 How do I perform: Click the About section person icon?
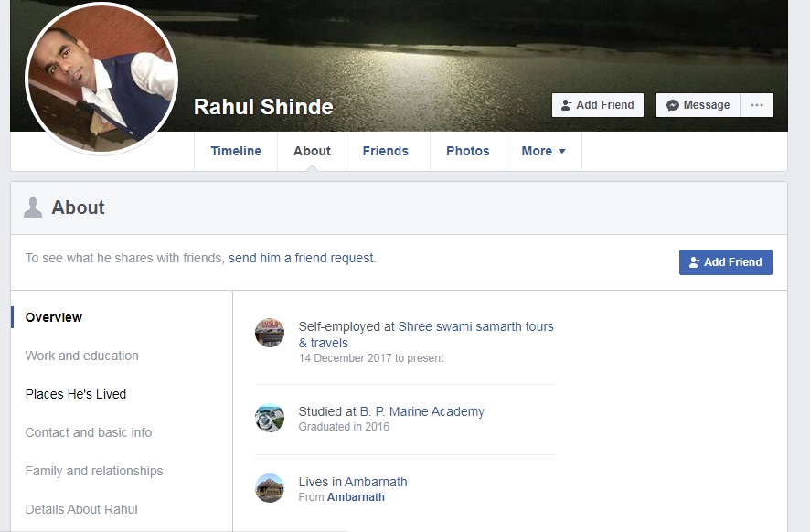coord(33,207)
